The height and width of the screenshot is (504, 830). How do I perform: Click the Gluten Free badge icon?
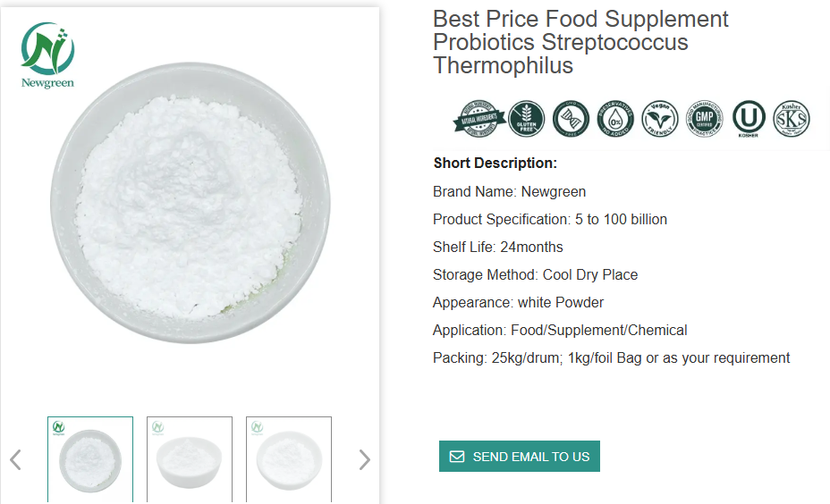click(527, 119)
